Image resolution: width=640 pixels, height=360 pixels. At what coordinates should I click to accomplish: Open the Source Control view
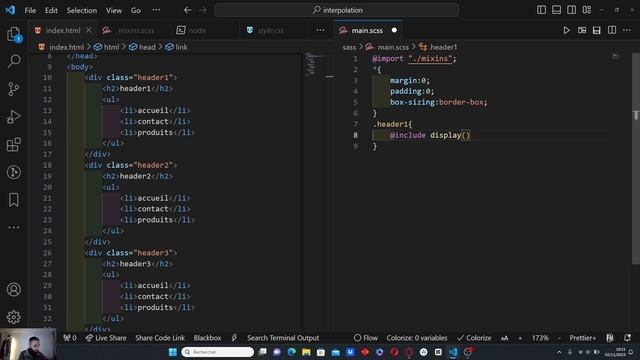(14, 89)
